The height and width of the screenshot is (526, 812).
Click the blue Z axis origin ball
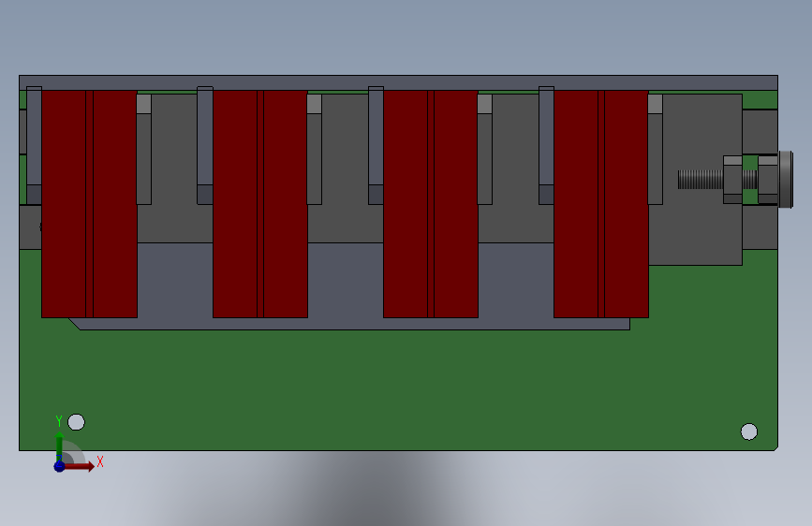[x=59, y=466]
